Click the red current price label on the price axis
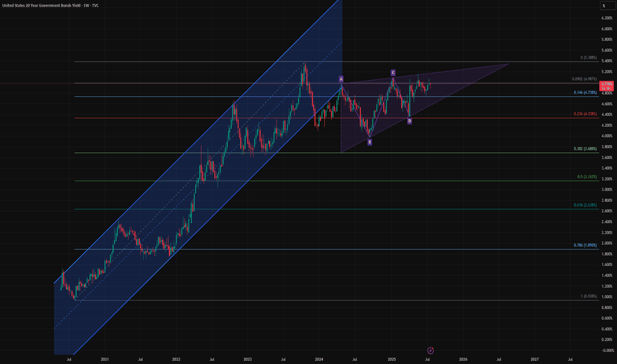Image resolution: width=617 pixels, height=364 pixels. click(606, 86)
